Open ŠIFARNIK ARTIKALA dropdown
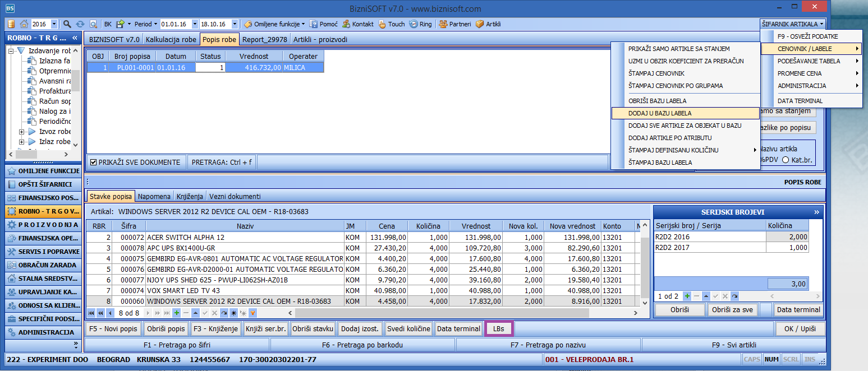Viewport: 868px width, 371px height. tap(793, 24)
